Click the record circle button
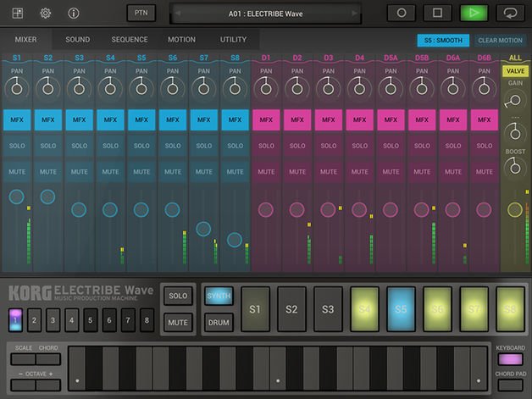 point(402,14)
